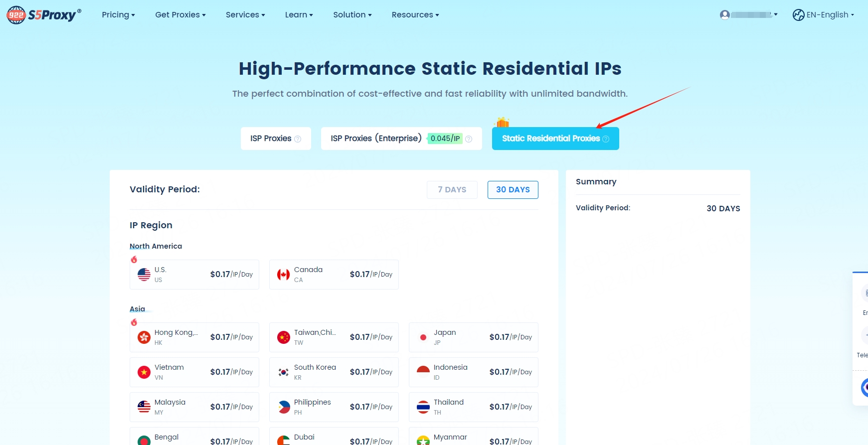Open the Get Proxies dropdown
This screenshot has height=445, width=868.
[x=180, y=15]
